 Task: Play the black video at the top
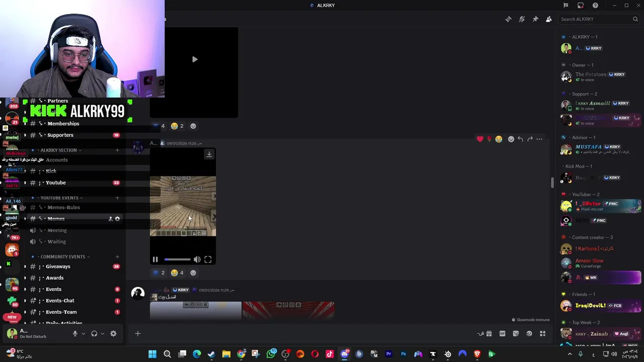pos(195,59)
